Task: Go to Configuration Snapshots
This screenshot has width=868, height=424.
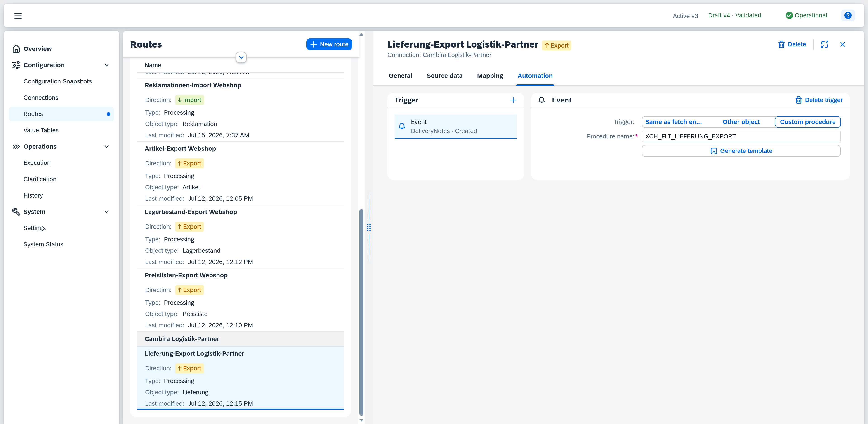Action: point(61,81)
